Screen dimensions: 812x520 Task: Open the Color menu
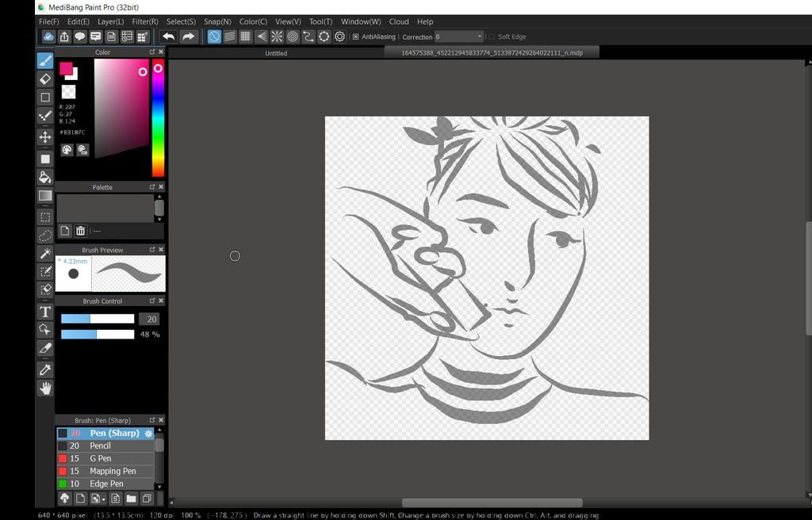(x=253, y=21)
